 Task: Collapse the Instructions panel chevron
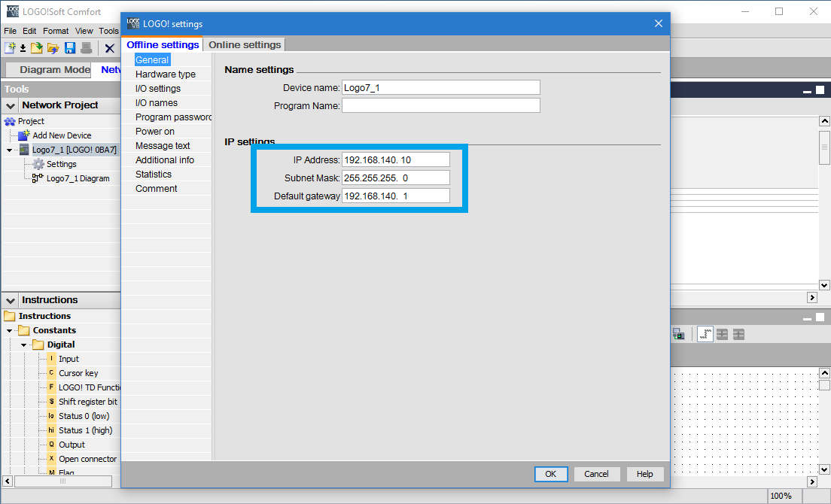pos(10,300)
